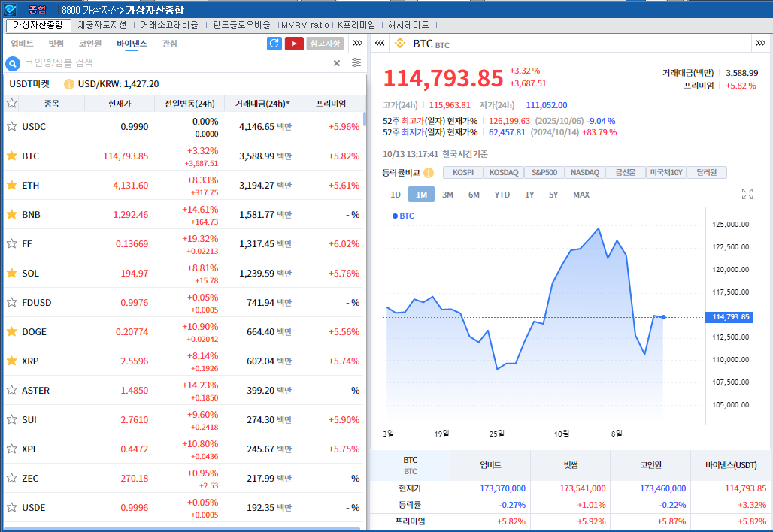Toggle the favorite star for USDC

pyautogui.click(x=12, y=126)
